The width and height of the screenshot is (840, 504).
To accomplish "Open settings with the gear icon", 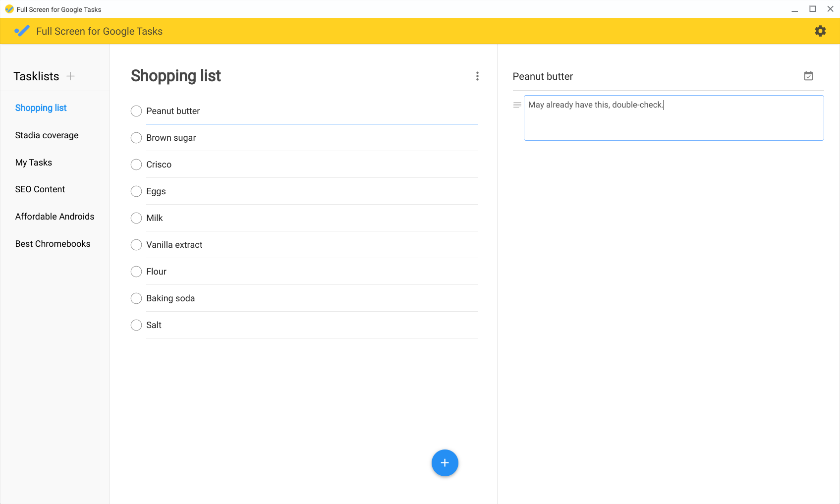I will pos(820,31).
